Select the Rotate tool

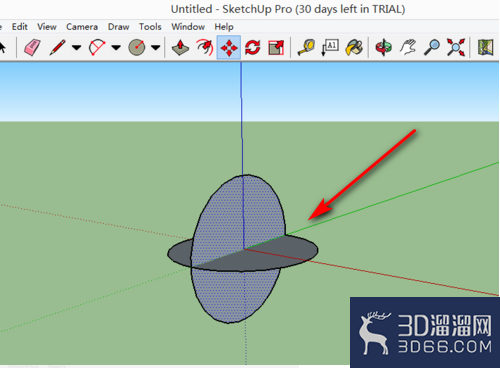[253, 47]
